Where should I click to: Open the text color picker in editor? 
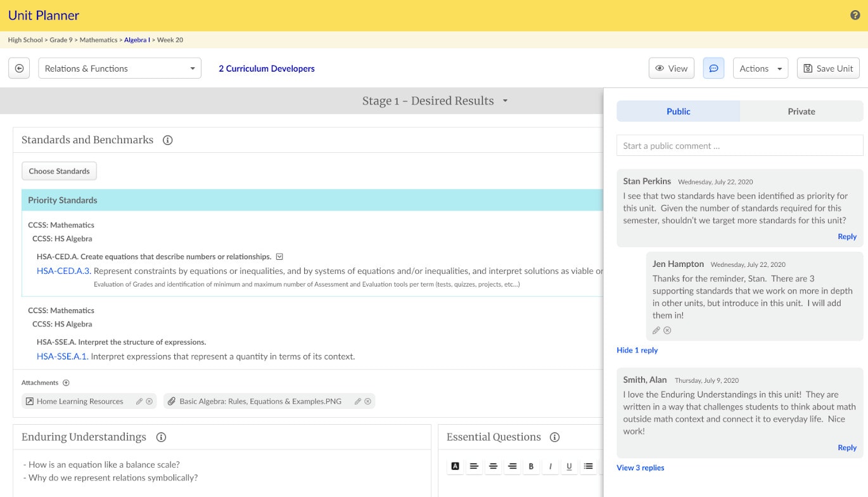click(455, 467)
